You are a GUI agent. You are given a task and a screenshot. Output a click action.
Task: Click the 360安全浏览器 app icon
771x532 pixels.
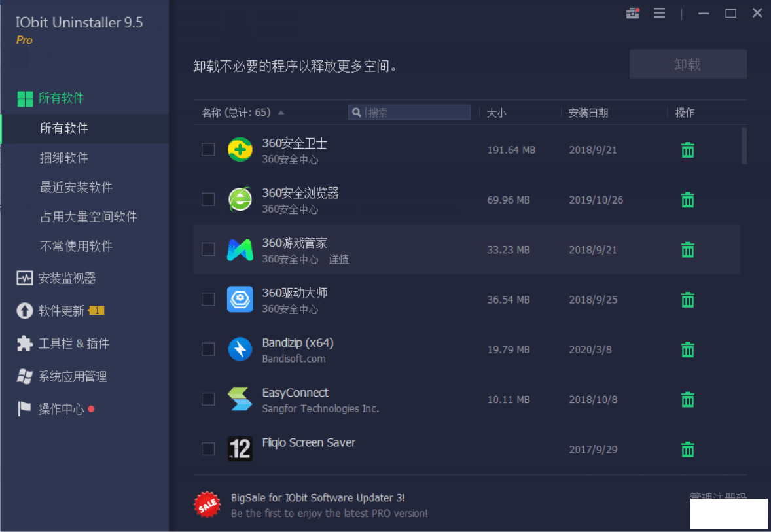[x=240, y=200]
